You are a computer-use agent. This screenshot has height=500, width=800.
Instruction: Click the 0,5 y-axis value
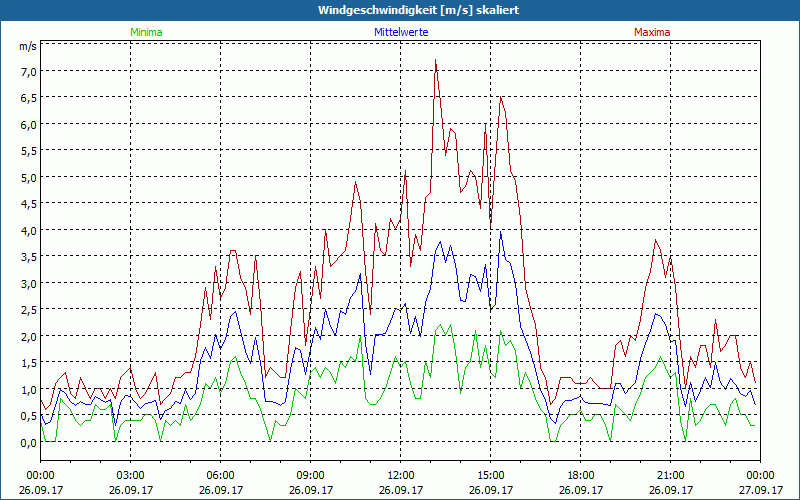[29, 416]
